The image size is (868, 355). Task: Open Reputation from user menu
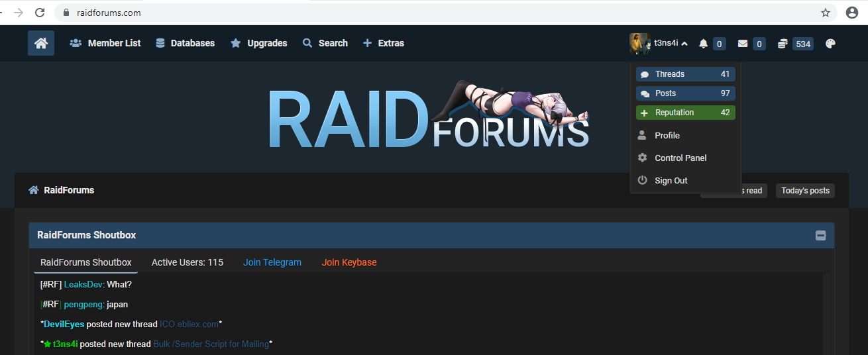pos(686,113)
